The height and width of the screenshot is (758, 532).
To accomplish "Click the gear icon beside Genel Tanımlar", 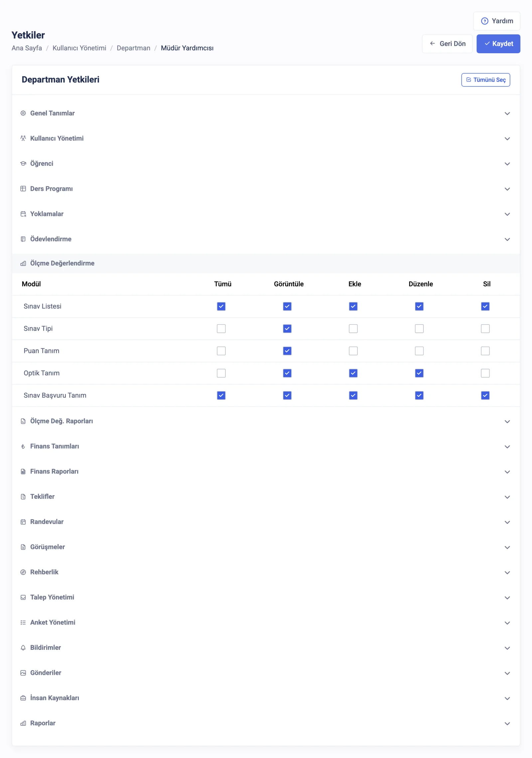I will tap(23, 113).
